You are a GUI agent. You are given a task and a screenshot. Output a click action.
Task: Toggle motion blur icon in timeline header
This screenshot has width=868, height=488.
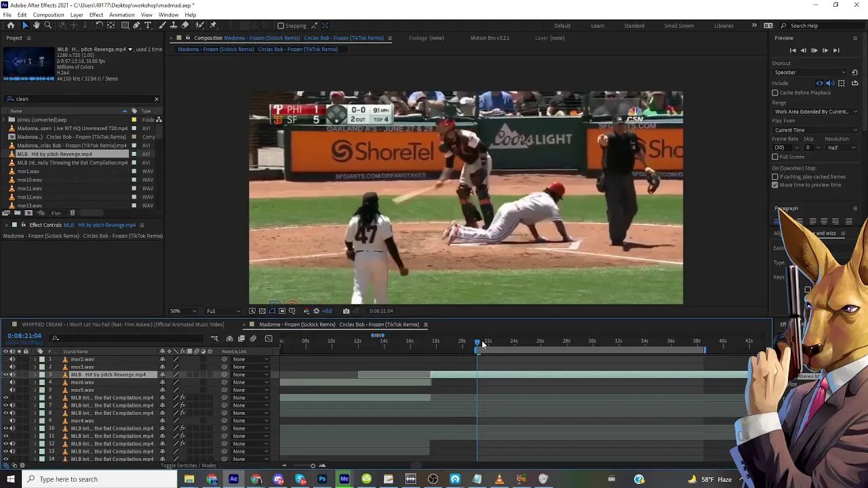click(x=253, y=338)
